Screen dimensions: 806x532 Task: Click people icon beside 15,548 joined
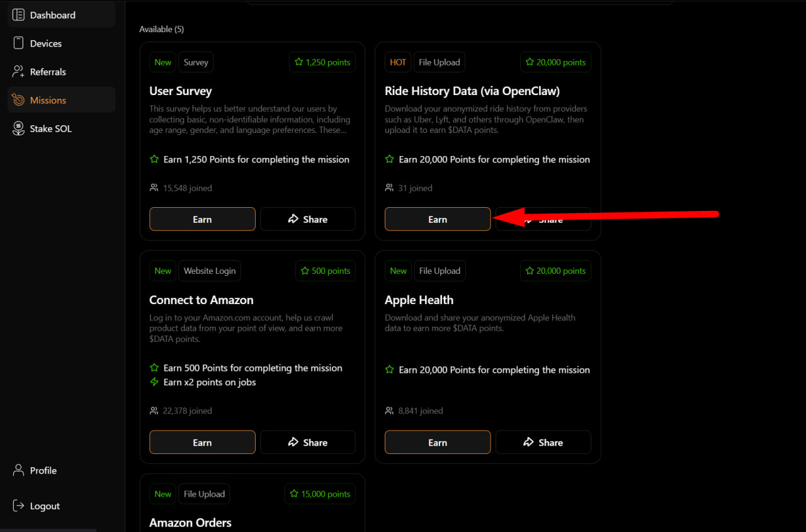point(154,188)
